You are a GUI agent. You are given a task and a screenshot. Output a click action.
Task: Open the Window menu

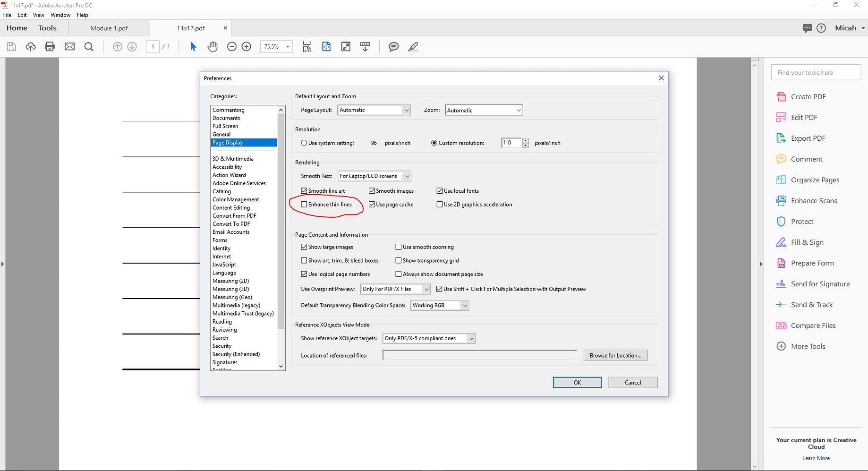[60, 15]
